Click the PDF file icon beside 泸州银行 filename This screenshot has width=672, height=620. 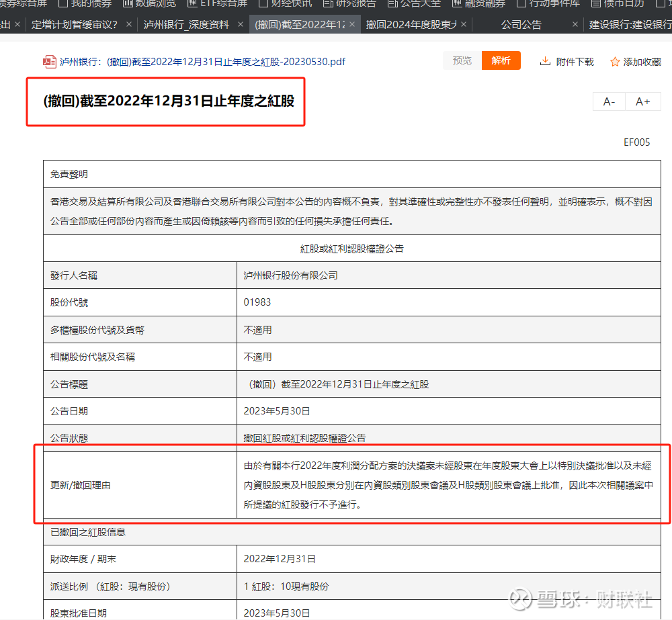[x=49, y=62]
